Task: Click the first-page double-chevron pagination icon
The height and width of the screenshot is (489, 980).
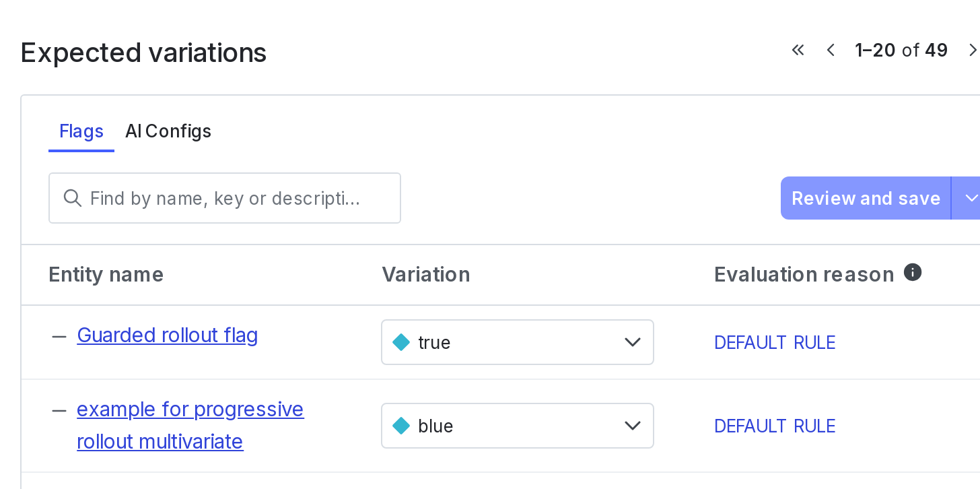Action: [x=798, y=50]
